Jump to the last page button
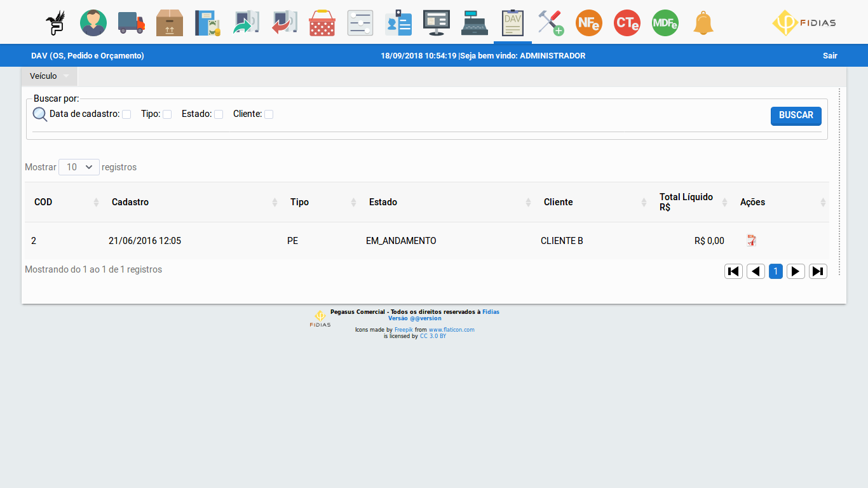868x488 pixels. pos(818,271)
